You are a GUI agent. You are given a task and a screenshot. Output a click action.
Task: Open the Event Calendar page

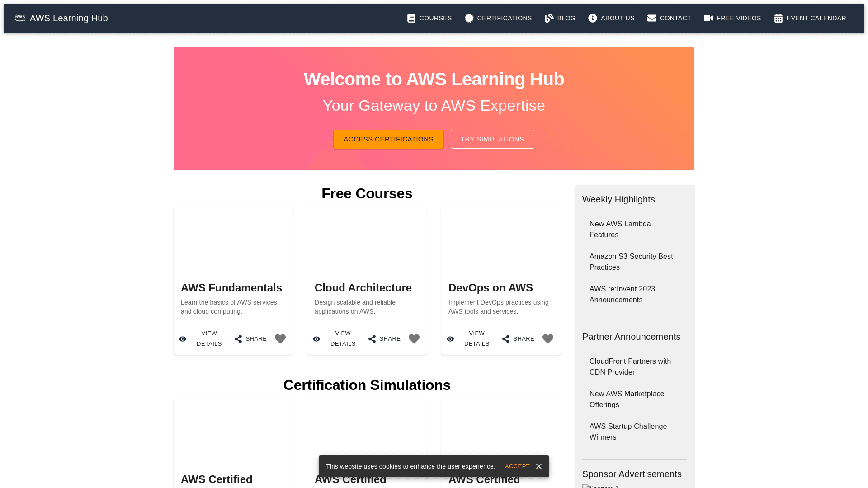810,18
